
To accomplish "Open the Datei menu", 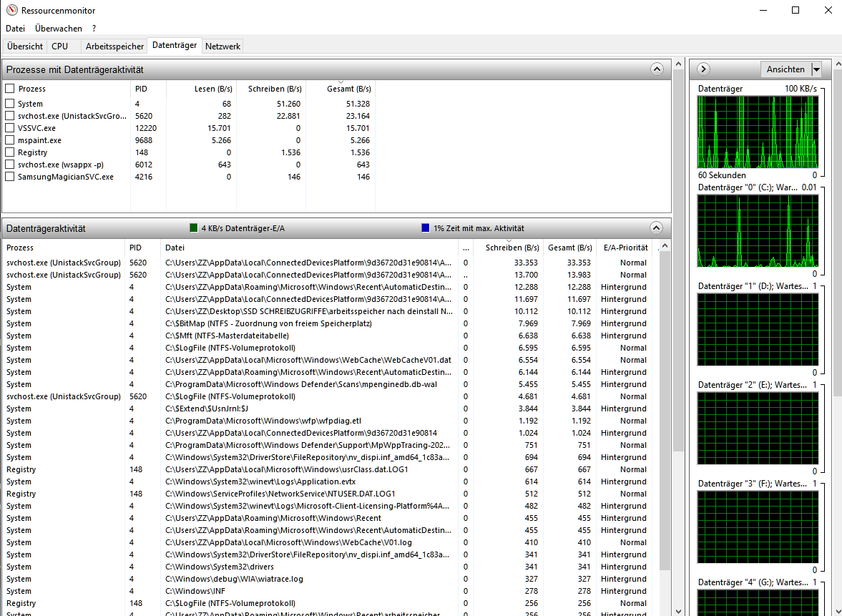I will (15, 29).
